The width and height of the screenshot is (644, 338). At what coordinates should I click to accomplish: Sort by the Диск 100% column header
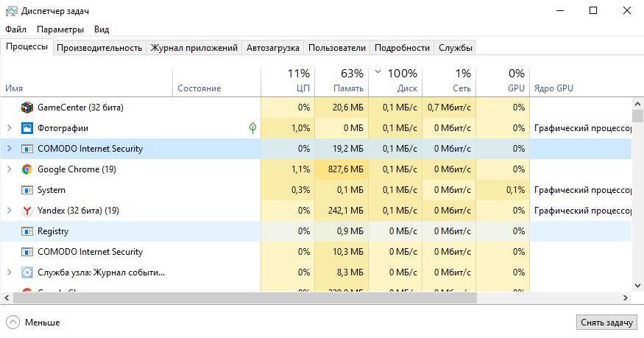pyautogui.click(x=395, y=81)
